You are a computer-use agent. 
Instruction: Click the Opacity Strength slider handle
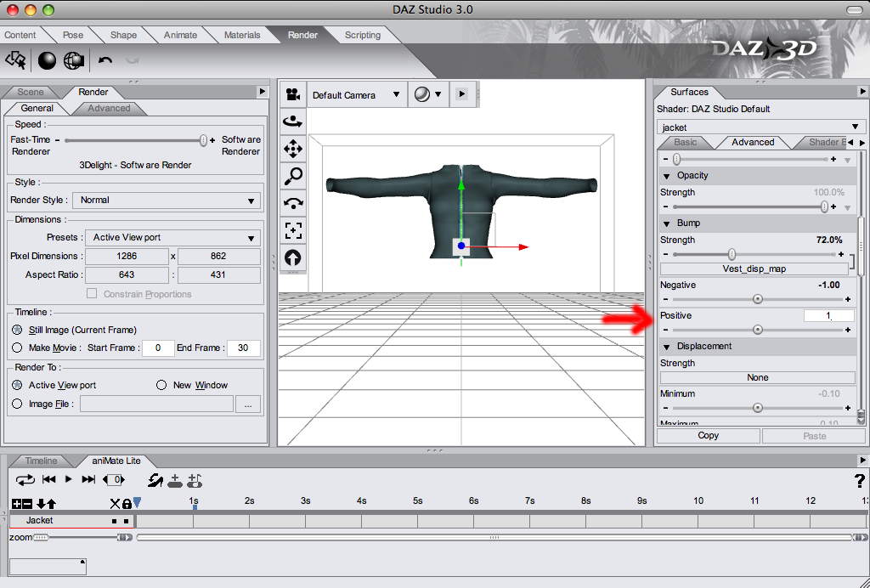pyautogui.click(x=824, y=207)
